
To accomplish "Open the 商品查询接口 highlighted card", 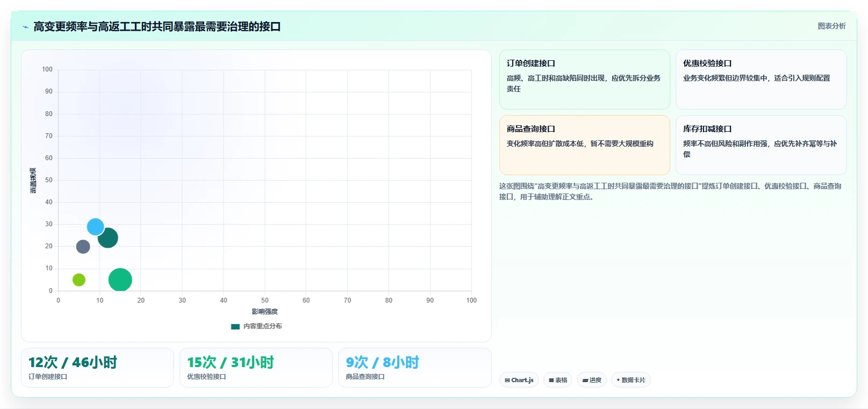I will [x=584, y=145].
